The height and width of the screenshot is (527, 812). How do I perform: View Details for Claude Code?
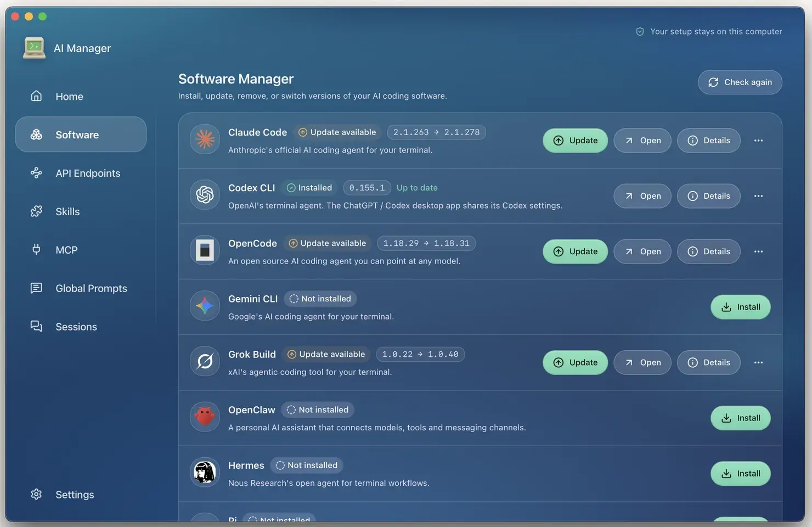point(708,141)
